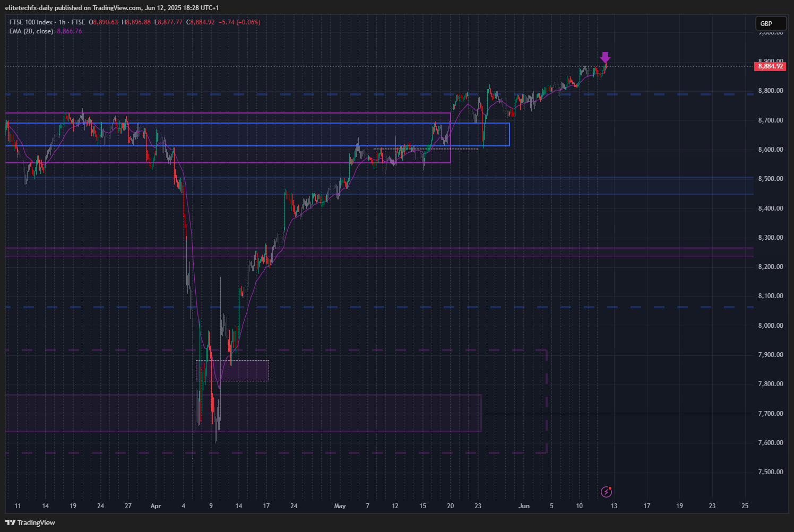This screenshot has width=794, height=532.
Task: Click the 8,300.00 price axis label
Action: click(x=771, y=238)
